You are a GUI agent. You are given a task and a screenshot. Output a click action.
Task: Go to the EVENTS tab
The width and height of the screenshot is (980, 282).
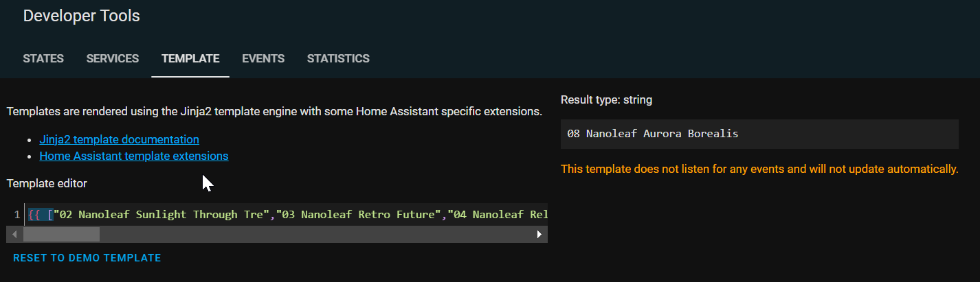coord(263,59)
